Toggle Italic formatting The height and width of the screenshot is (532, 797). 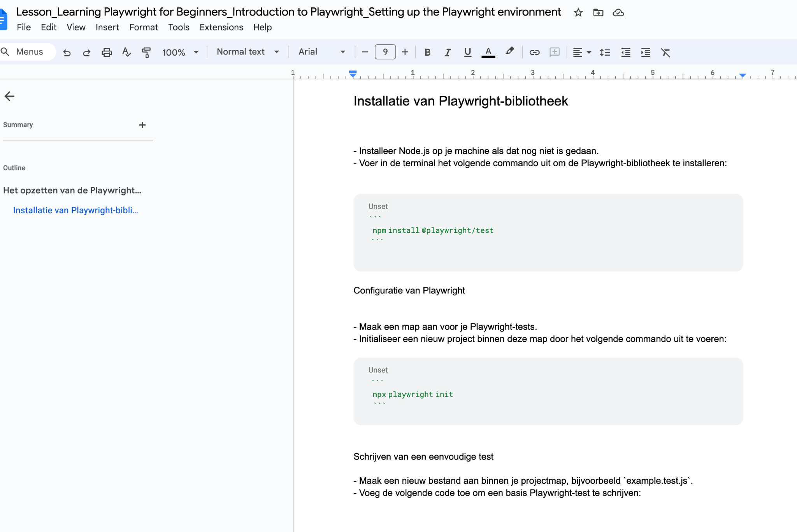448,53
